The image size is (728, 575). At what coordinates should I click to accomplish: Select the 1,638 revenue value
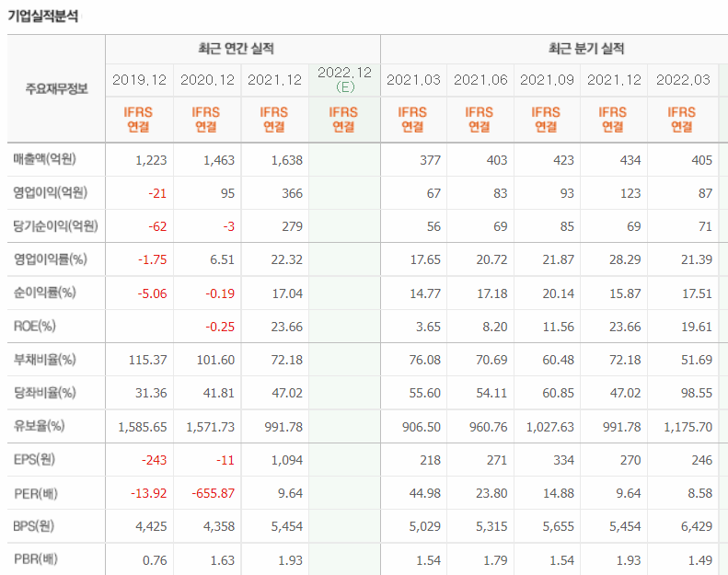click(x=287, y=160)
